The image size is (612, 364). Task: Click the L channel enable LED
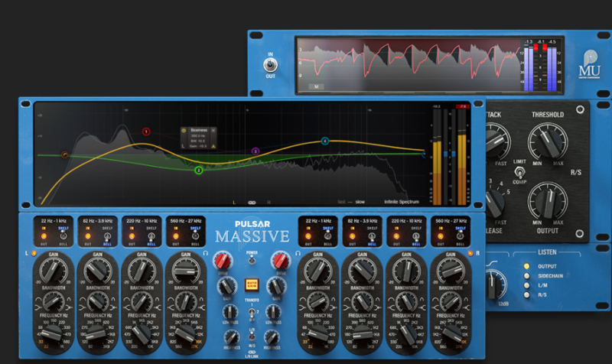tap(34, 253)
